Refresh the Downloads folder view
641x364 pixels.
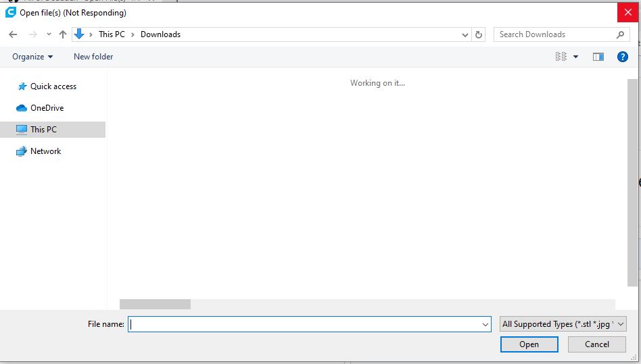pos(479,34)
